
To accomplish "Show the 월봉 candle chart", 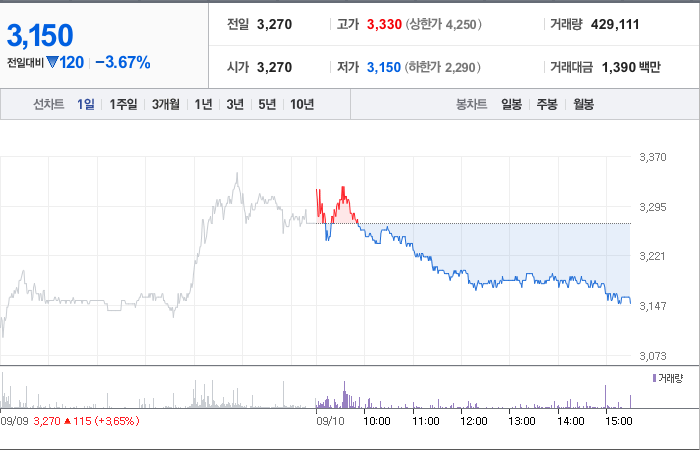I will coord(583,104).
